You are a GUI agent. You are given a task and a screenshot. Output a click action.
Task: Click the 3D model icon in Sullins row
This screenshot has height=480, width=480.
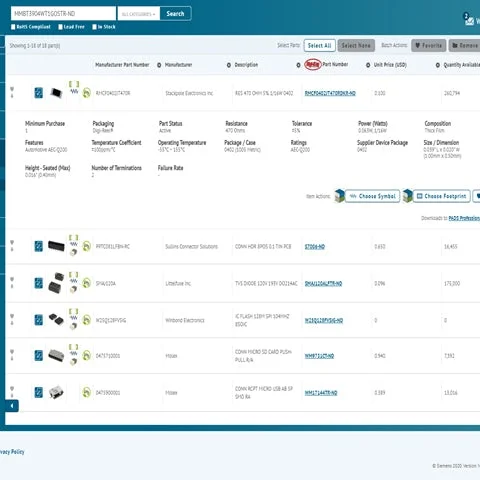(x=74, y=252)
